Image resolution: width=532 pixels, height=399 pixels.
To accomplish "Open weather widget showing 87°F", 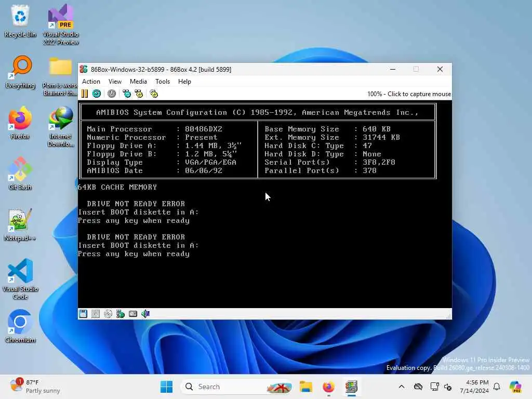I will [x=35, y=387].
